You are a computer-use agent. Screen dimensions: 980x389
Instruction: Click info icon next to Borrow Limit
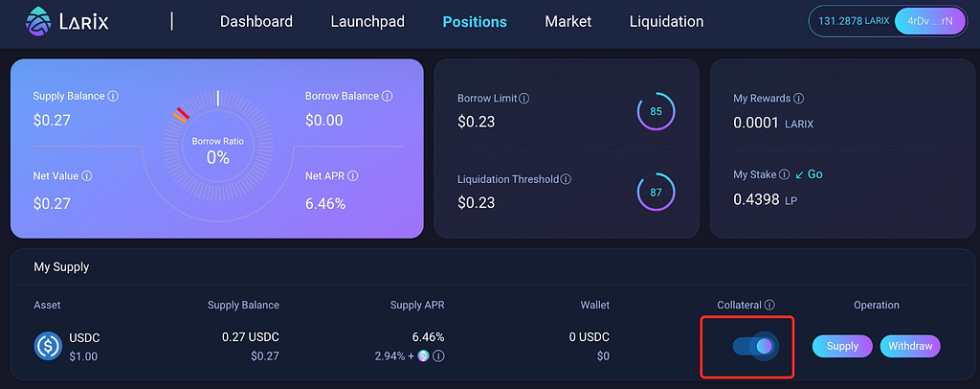(x=524, y=99)
